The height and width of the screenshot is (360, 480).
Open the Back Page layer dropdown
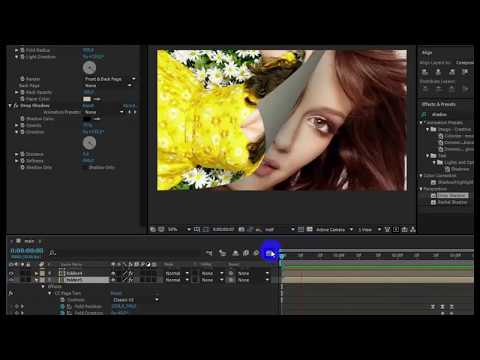pos(108,86)
